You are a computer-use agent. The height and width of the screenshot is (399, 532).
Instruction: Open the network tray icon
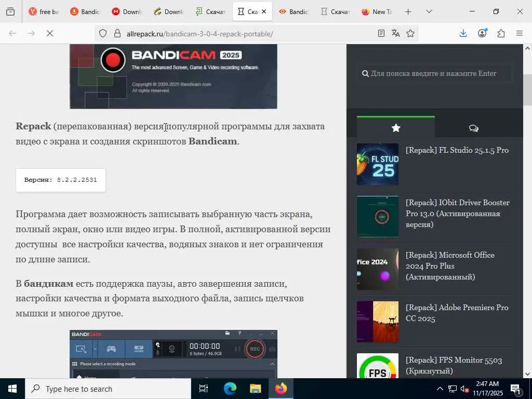pos(453,389)
